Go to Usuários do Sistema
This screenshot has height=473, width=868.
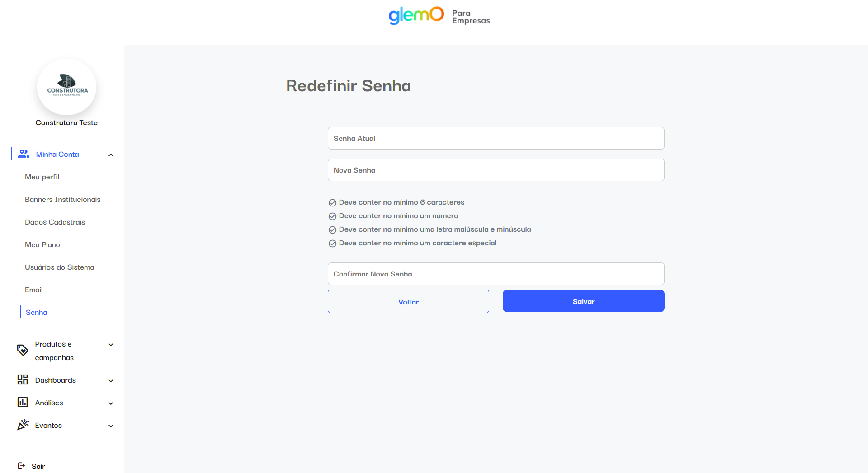pyautogui.click(x=60, y=267)
